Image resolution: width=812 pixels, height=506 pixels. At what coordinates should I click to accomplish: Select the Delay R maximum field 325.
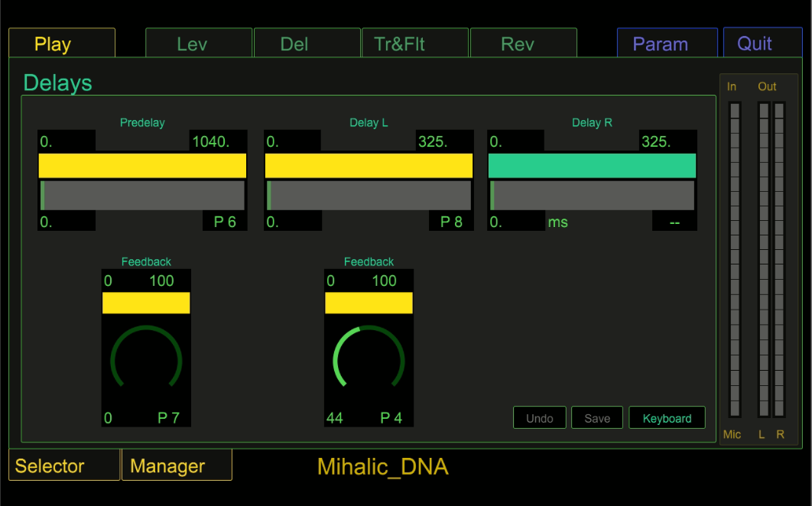667,141
